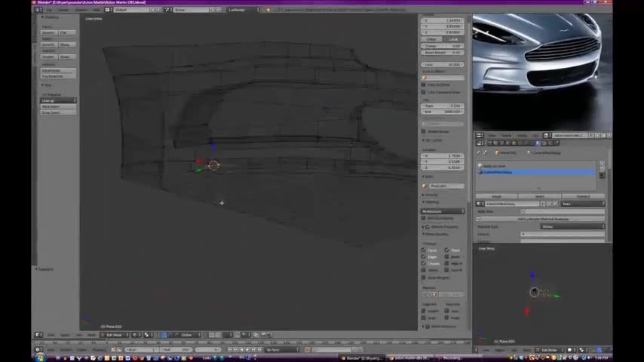Click the material slot add/remove icons column
Image resolution: width=644 pixels, height=362 pixels.
pyautogui.click(x=602, y=169)
